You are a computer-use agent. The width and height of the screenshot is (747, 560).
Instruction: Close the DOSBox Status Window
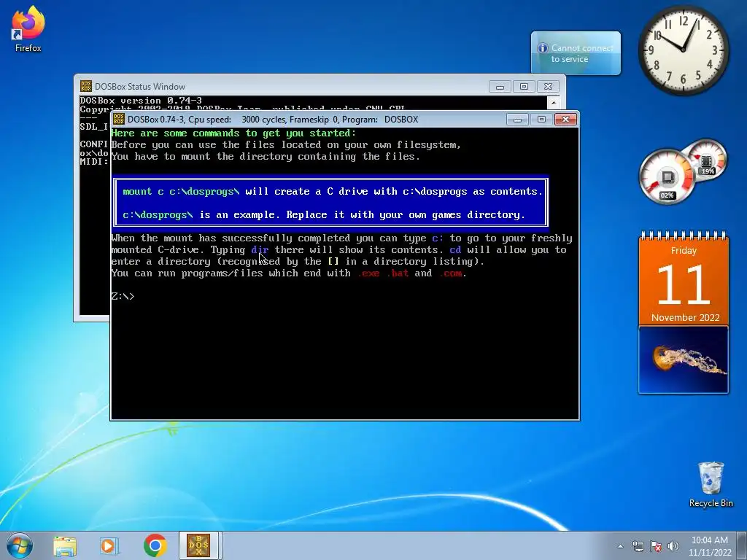tap(548, 87)
